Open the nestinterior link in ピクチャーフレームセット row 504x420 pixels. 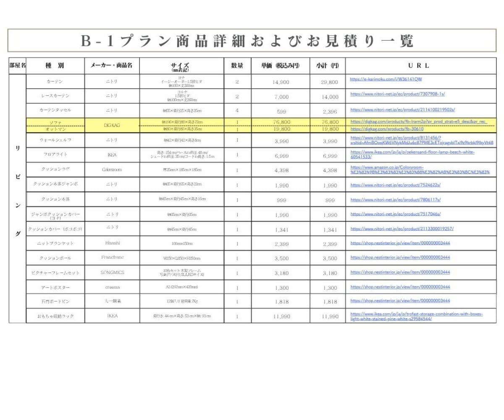coord(400,272)
